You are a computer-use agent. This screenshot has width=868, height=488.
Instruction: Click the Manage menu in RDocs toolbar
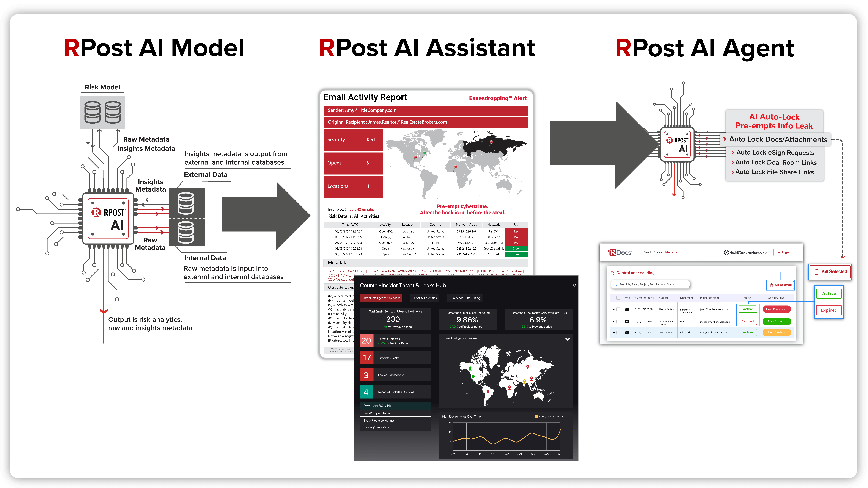click(671, 252)
